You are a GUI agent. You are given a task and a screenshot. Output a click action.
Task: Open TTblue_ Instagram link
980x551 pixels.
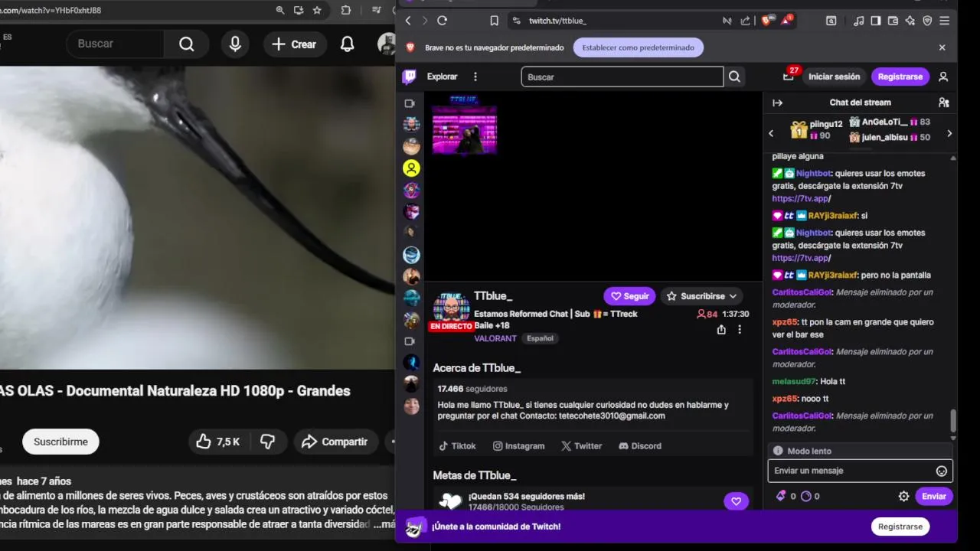(x=518, y=446)
